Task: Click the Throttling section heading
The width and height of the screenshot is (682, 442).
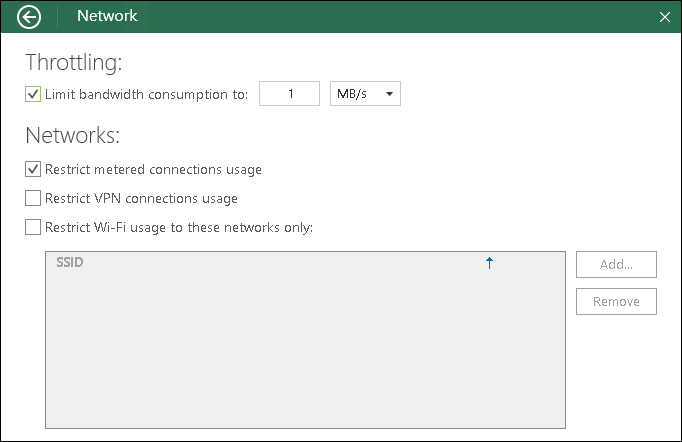Action: click(x=73, y=63)
